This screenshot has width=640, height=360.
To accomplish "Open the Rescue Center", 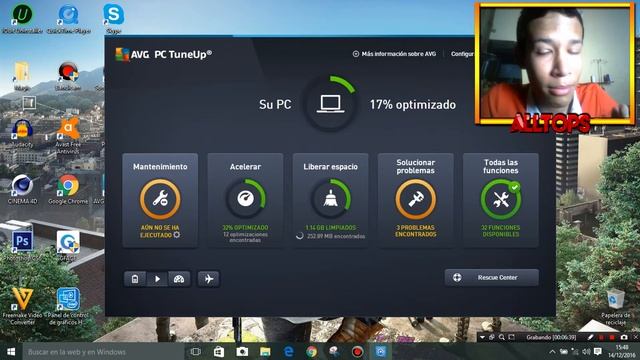I will pyautogui.click(x=491, y=278).
